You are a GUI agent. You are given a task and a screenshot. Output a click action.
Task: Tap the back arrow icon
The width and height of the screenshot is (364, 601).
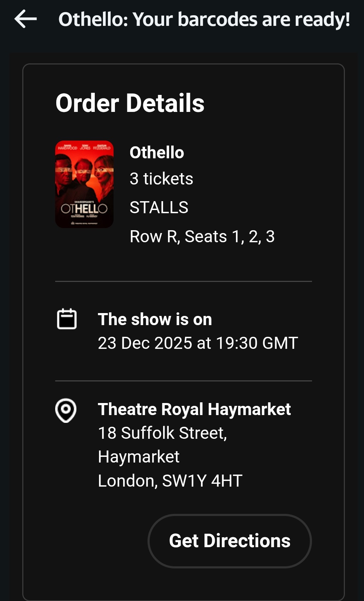pos(25,19)
